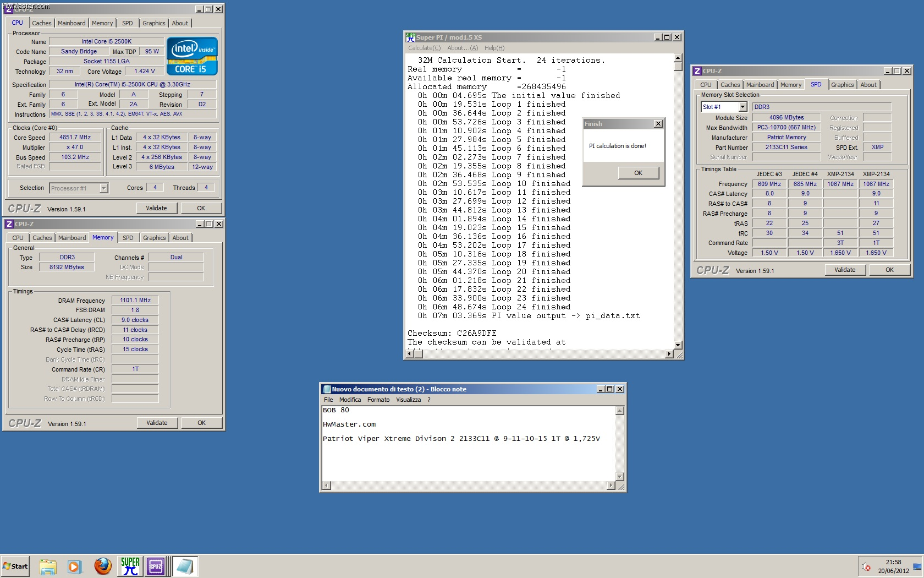Screen dimensions: 924x578
Task: Click the Super PI title bar icon
Action: [410, 37]
